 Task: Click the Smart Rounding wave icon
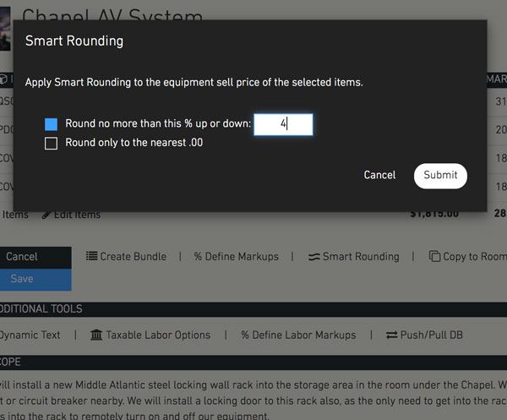[x=314, y=257]
